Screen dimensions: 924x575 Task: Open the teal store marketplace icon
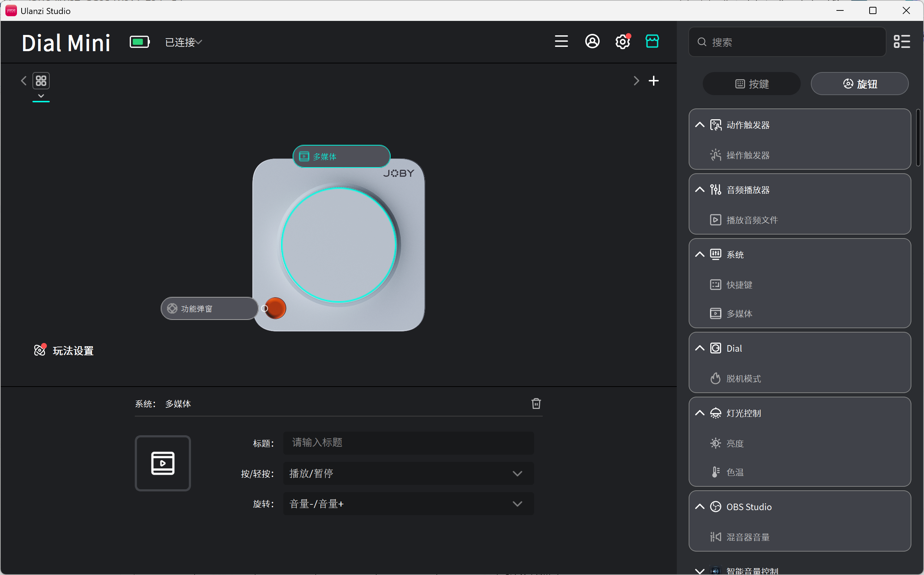652,41
